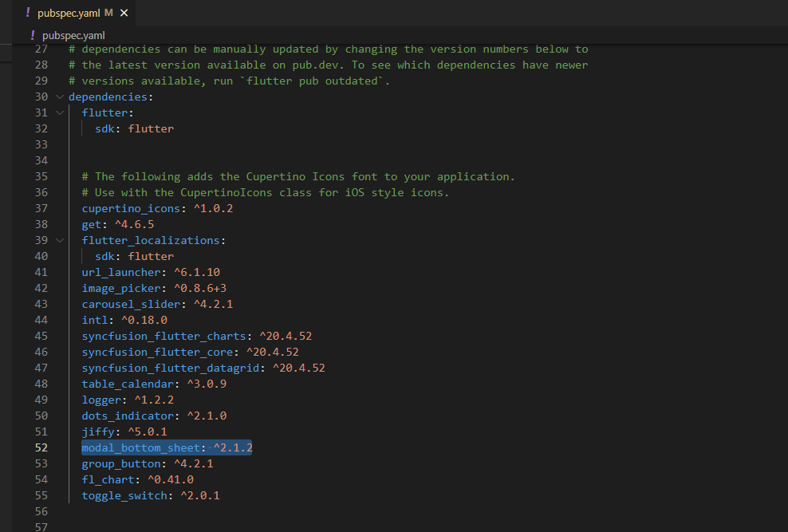This screenshot has width=788, height=532.
Task: Click the ^5.0.1 version value
Action: 148,432
